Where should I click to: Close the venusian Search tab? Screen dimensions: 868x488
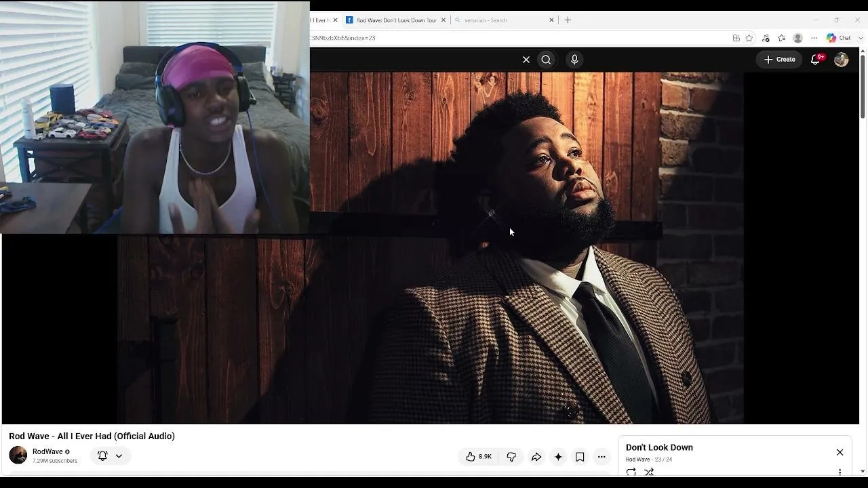pos(551,20)
